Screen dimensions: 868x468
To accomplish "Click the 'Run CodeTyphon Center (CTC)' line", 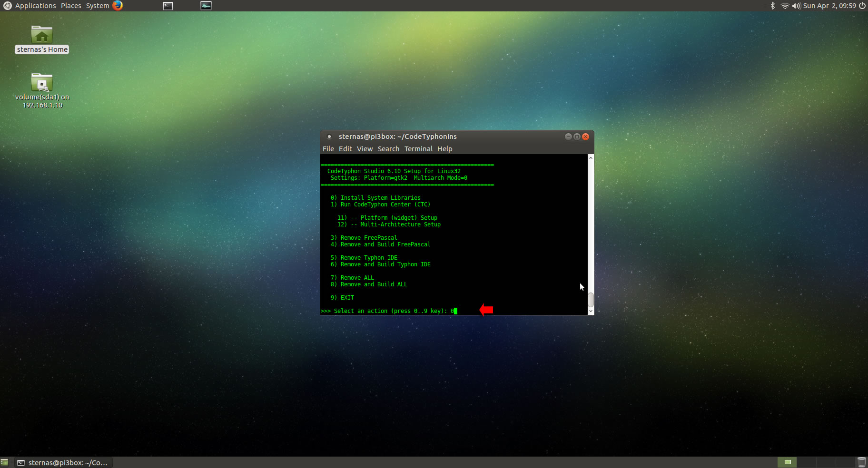I will click(380, 205).
